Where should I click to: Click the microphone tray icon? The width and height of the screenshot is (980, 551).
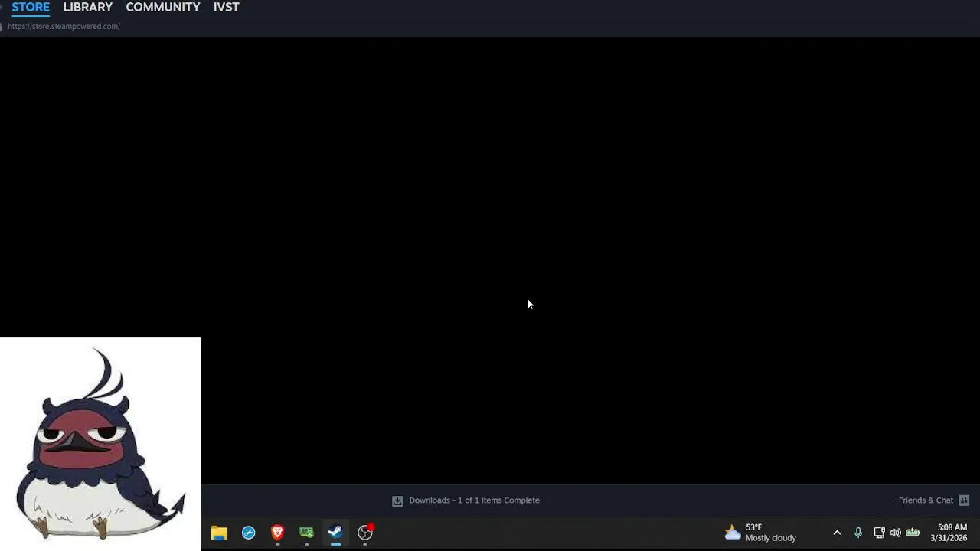[x=858, y=533]
